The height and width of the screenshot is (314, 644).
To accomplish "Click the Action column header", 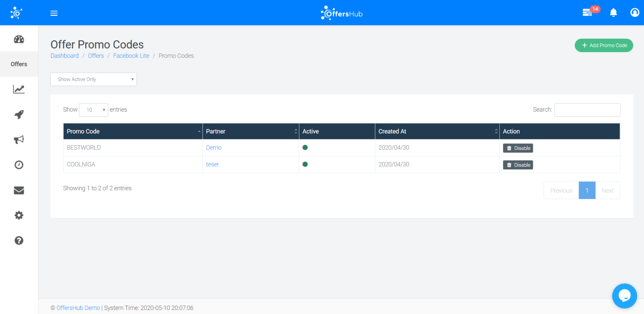I will pyautogui.click(x=560, y=131).
